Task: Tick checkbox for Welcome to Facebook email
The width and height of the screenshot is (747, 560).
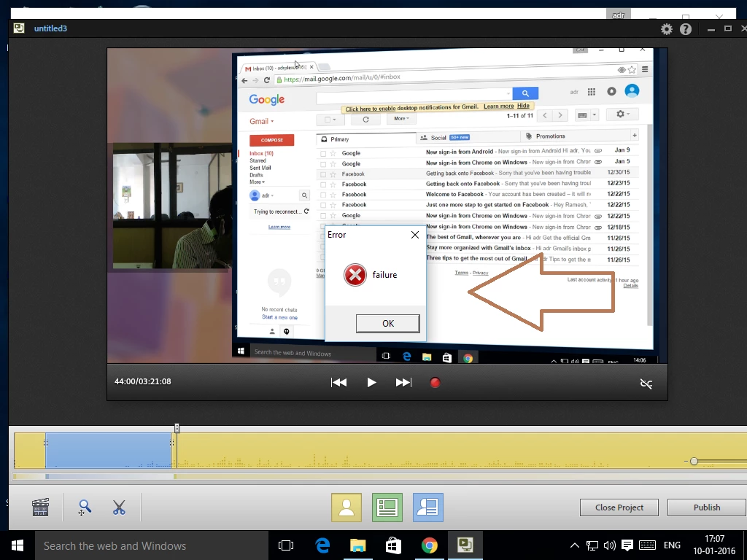Action: (x=323, y=195)
